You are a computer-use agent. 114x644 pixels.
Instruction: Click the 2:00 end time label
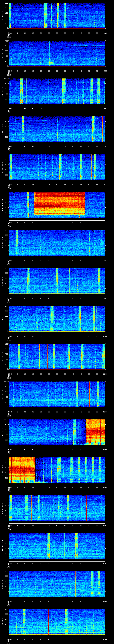(x=105, y=33)
